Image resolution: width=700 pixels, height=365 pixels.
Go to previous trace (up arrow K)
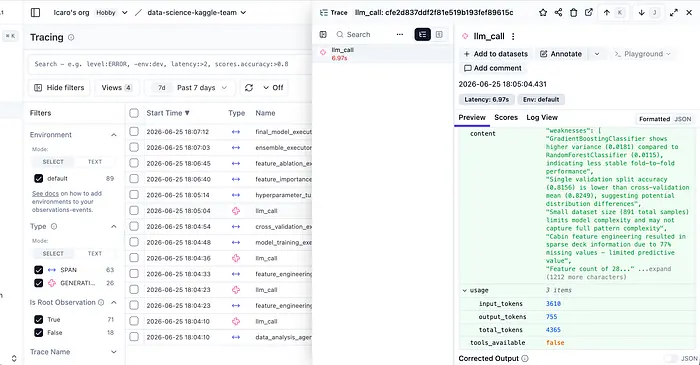pyautogui.click(x=613, y=12)
